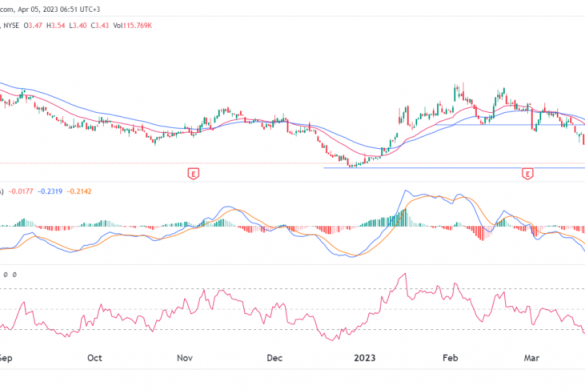Viewport: 585px width, 390px height.
Task: Click the Mar label on time axis
Action: (x=531, y=358)
